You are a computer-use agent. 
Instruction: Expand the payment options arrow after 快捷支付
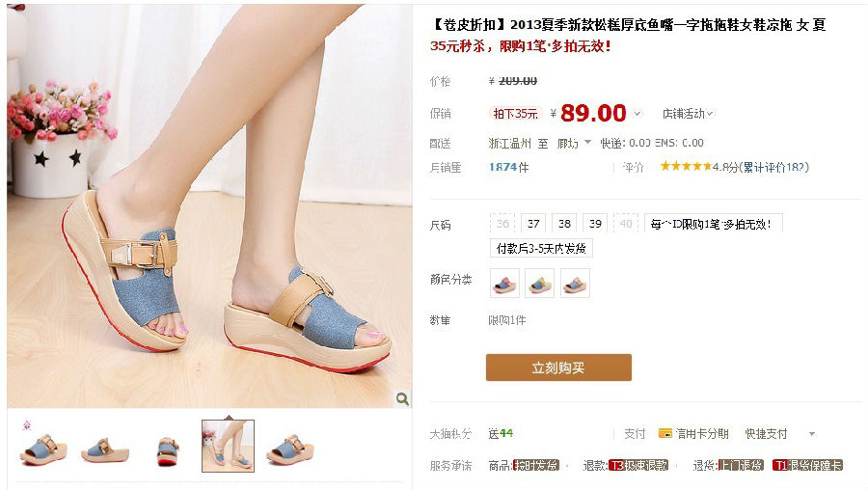click(812, 434)
